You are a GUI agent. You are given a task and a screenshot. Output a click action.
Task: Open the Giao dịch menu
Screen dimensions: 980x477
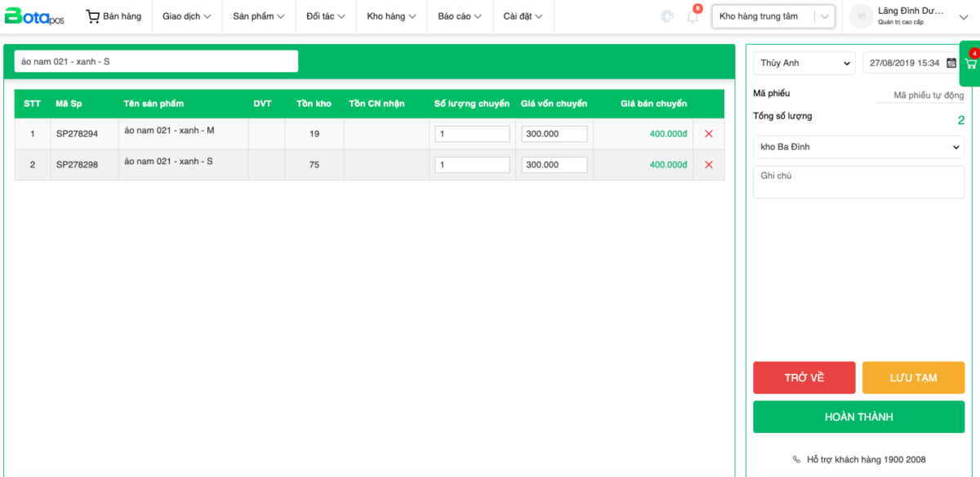point(186,16)
